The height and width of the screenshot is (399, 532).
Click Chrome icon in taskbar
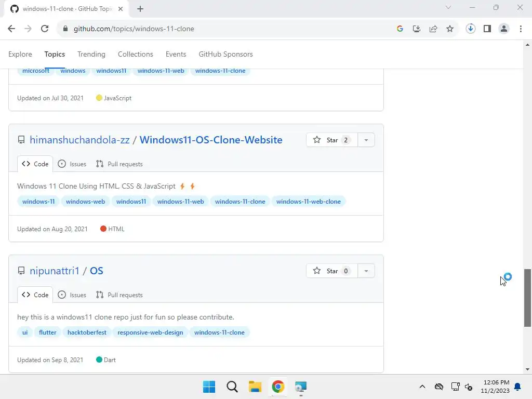click(x=278, y=387)
